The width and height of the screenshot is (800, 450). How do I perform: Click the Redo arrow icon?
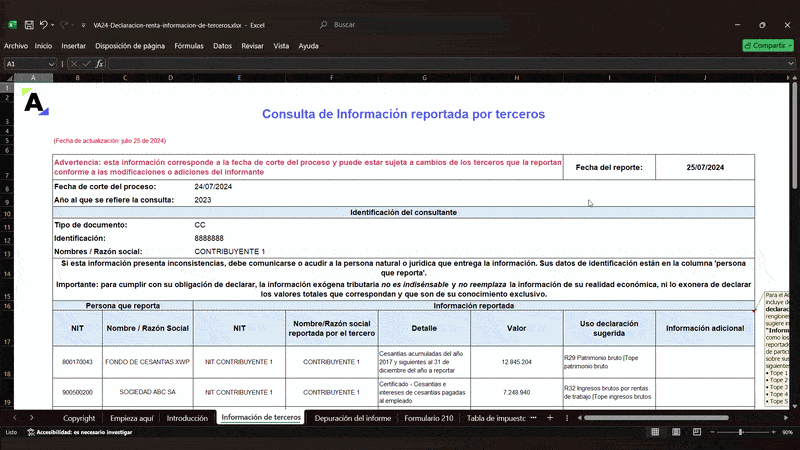(x=64, y=25)
